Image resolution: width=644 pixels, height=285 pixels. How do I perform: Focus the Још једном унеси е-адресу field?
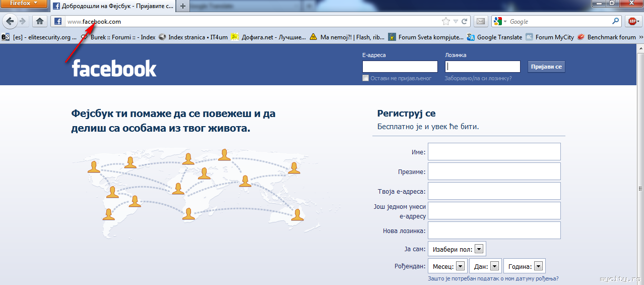point(494,210)
